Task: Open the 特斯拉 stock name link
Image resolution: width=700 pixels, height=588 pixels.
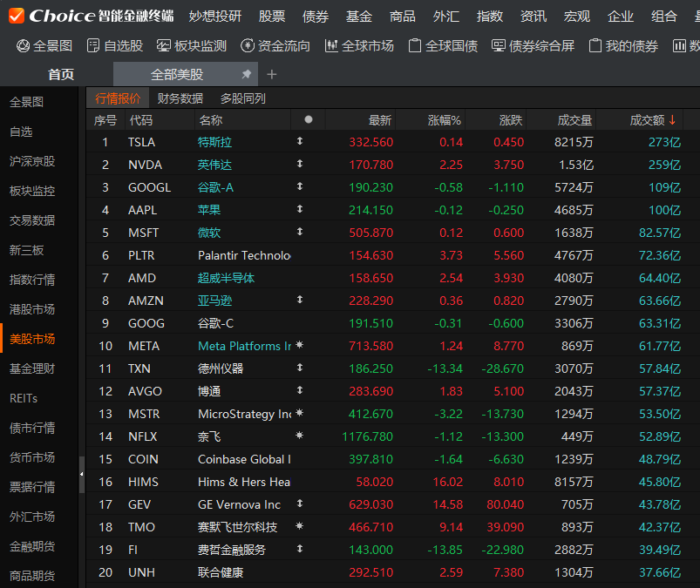Action: tap(214, 142)
